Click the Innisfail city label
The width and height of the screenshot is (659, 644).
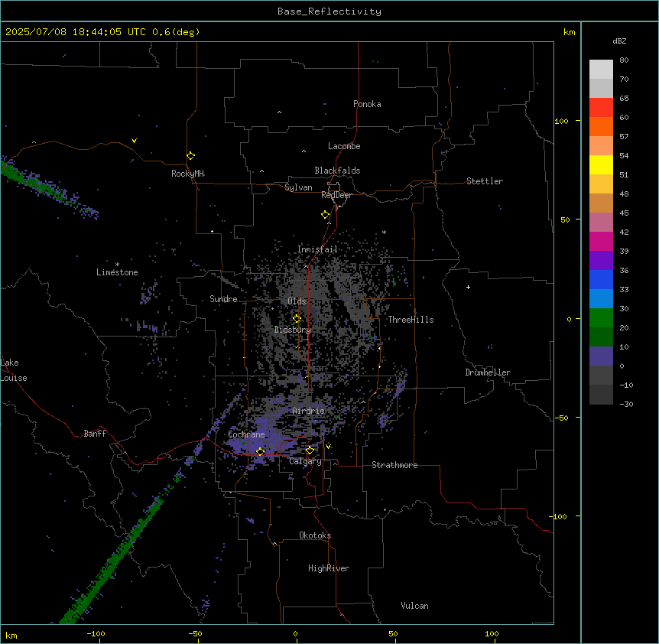click(317, 249)
